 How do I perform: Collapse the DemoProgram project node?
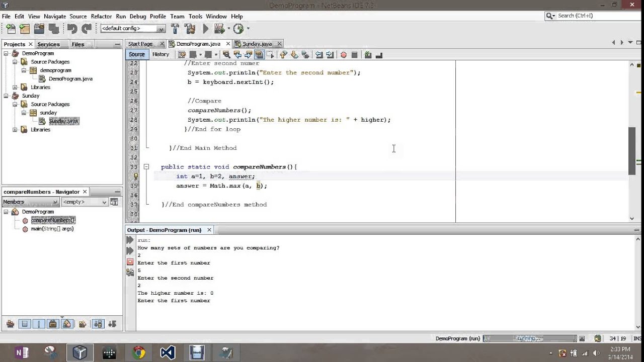(6, 53)
